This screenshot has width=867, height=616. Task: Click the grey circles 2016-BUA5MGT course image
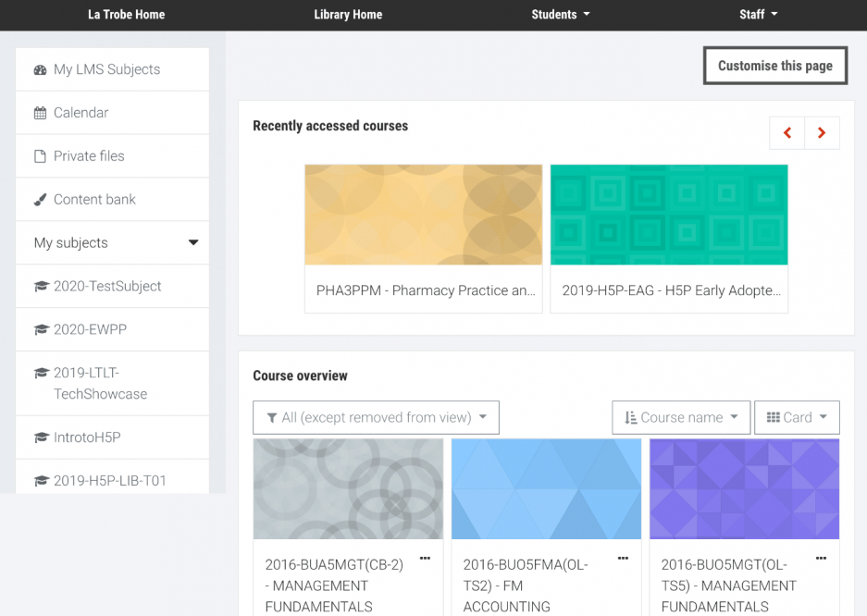coord(348,489)
